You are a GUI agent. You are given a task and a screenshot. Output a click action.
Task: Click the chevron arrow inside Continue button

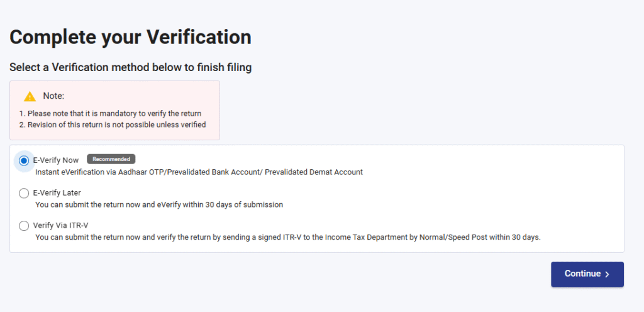[x=608, y=274]
